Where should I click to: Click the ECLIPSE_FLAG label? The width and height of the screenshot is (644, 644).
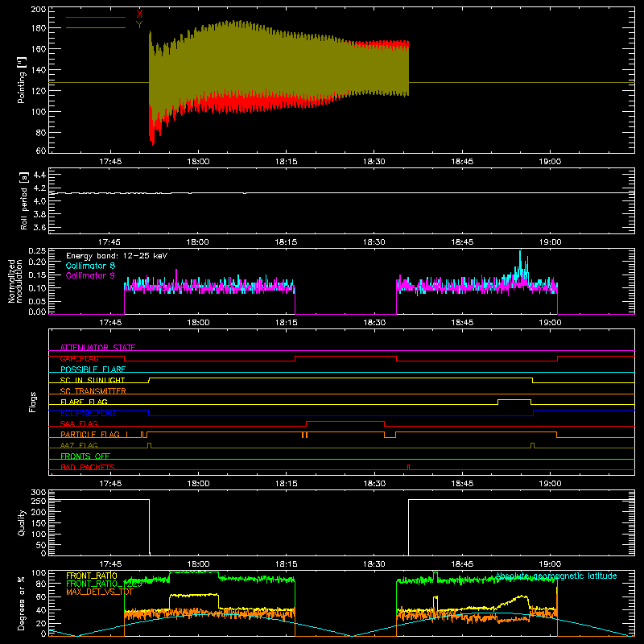coord(88,413)
